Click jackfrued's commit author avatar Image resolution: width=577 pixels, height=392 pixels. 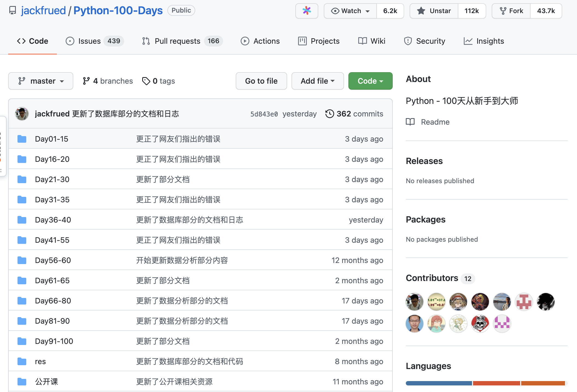click(x=22, y=114)
